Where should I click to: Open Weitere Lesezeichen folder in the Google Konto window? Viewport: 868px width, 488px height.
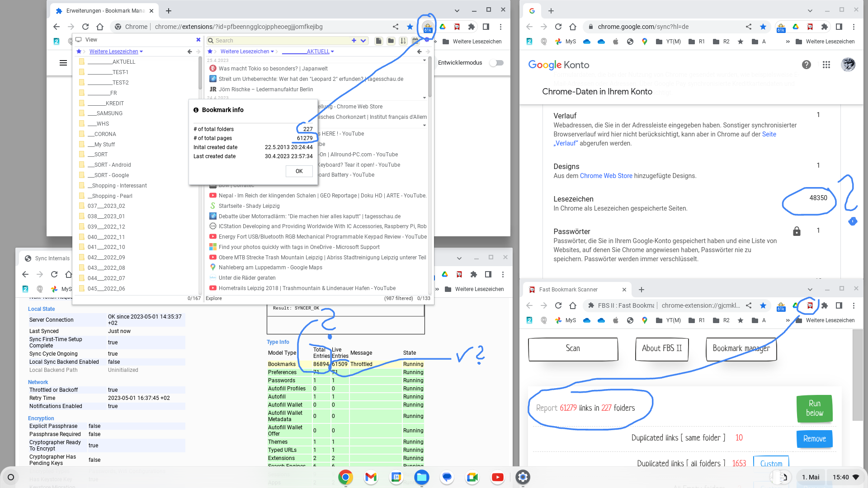click(x=825, y=42)
